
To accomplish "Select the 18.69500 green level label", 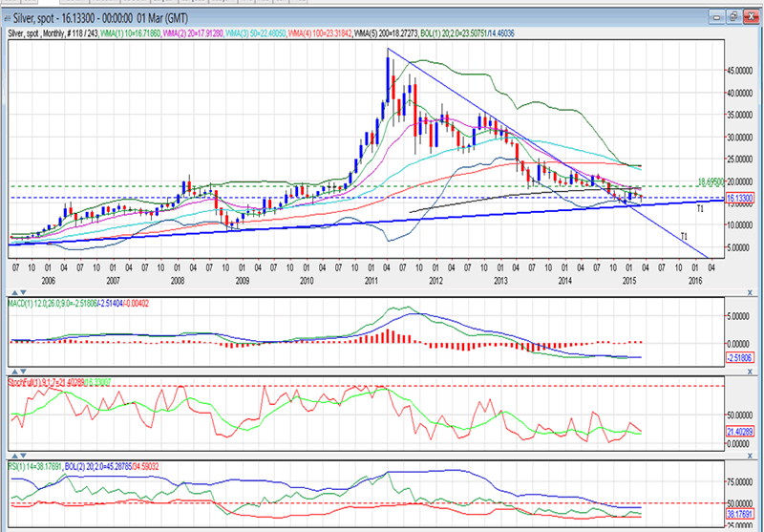I will pyautogui.click(x=707, y=181).
